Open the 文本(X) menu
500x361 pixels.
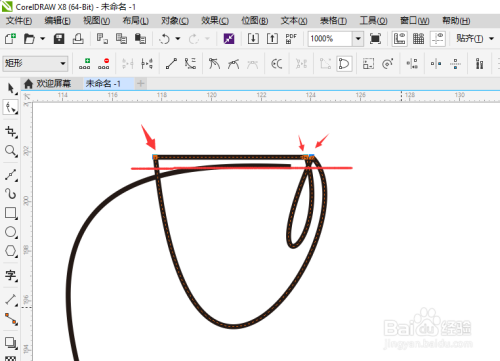coord(294,21)
